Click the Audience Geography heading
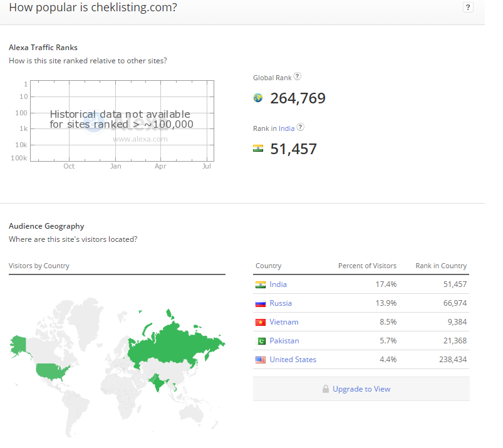Screen dimensions: 503x448 tap(46, 226)
